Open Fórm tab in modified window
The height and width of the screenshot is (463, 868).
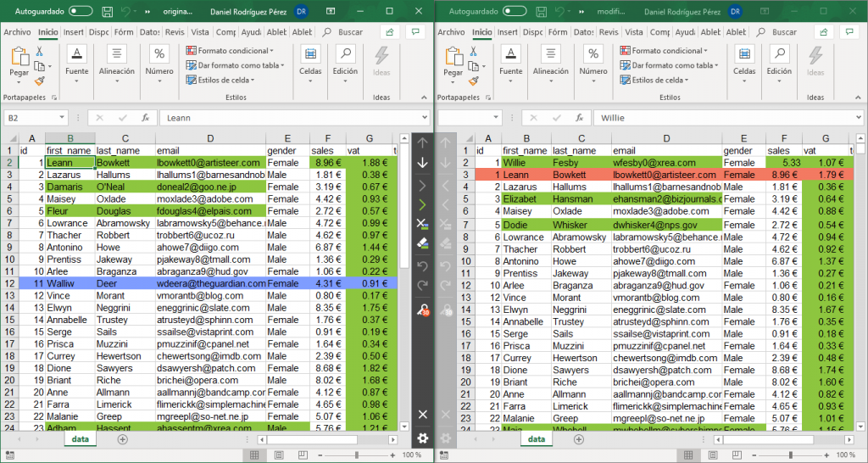point(558,32)
